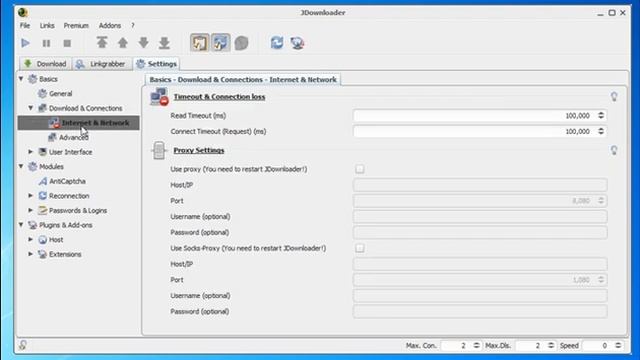
Task: Click the Timeout & Connection loss section icon
Action: coord(159,97)
